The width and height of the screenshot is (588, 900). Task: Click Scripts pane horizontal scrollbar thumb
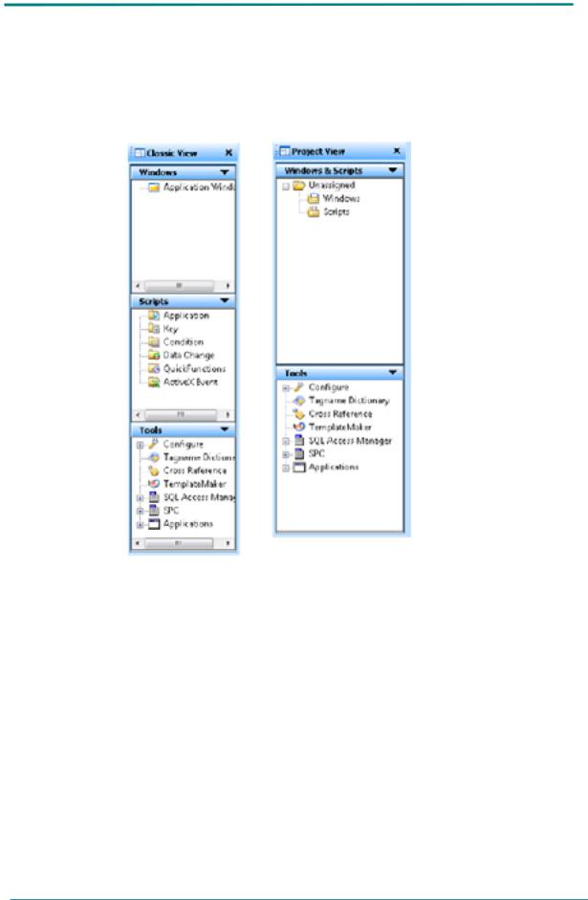[x=181, y=414]
